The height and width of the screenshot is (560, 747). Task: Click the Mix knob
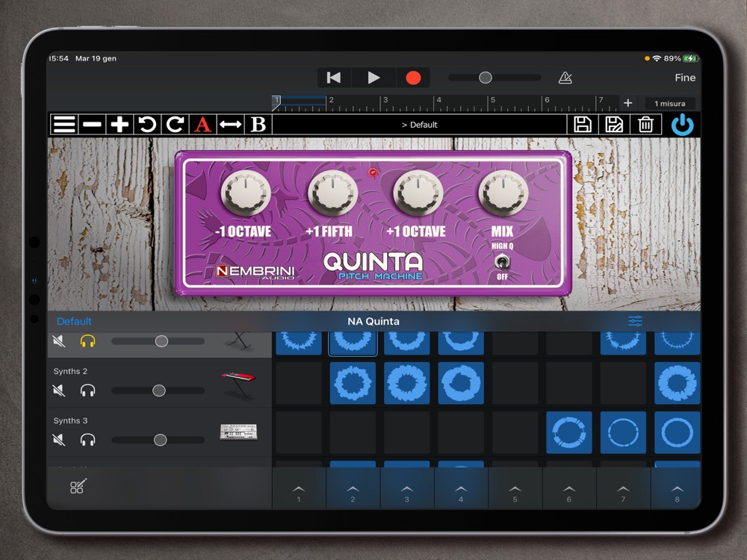503,193
